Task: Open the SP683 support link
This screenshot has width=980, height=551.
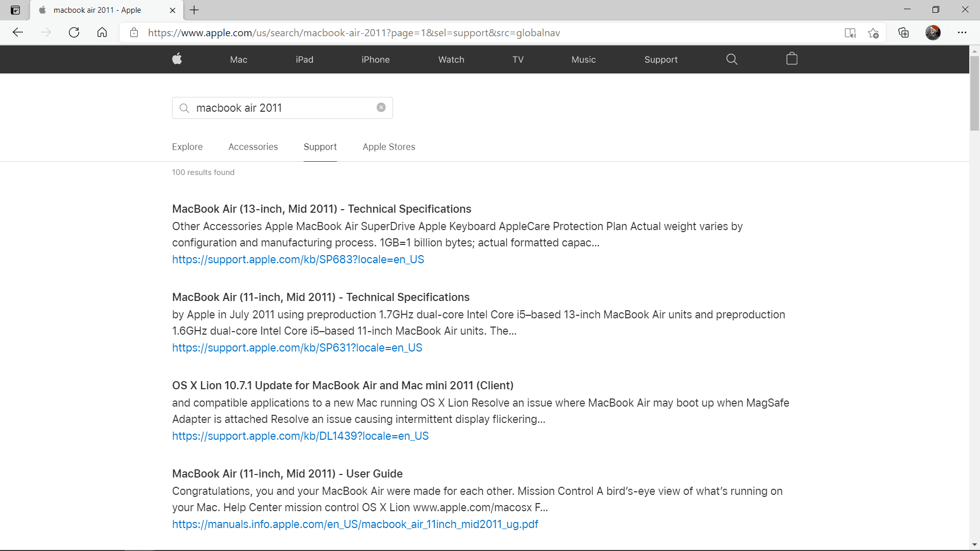Action: [298, 260]
